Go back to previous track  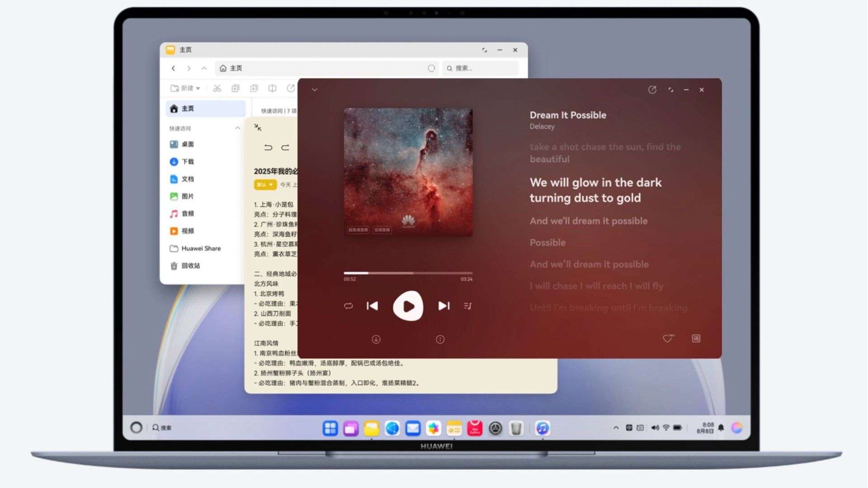tap(372, 306)
